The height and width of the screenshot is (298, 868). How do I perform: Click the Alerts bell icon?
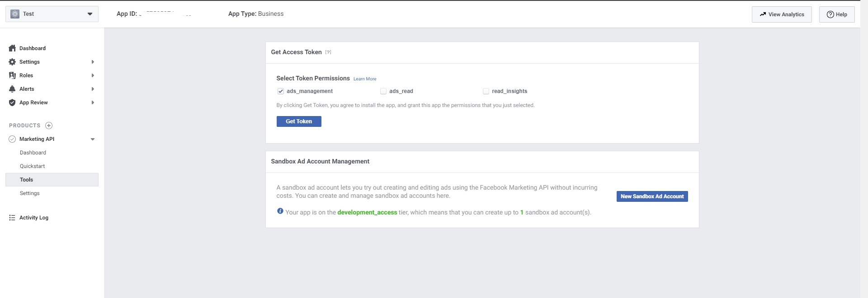[12, 89]
